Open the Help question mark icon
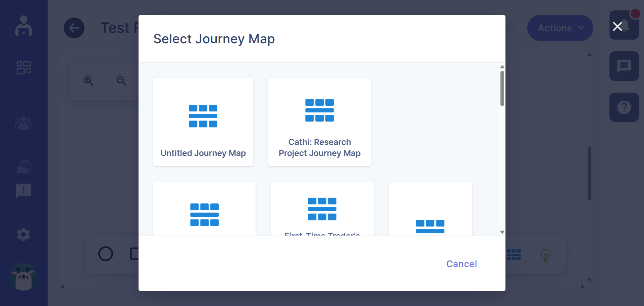Viewport: 644px width, 306px height. (x=624, y=107)
